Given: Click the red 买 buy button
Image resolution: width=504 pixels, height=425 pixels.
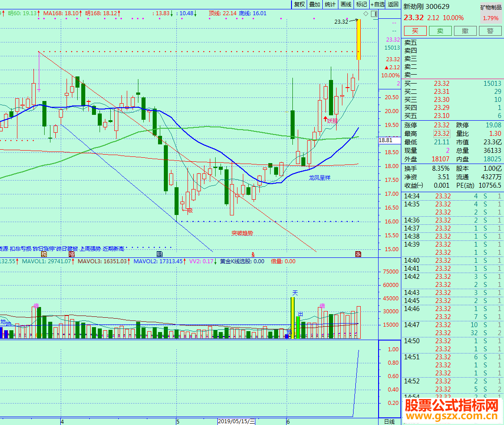Looking at the screenshot, I should [415, 31].
